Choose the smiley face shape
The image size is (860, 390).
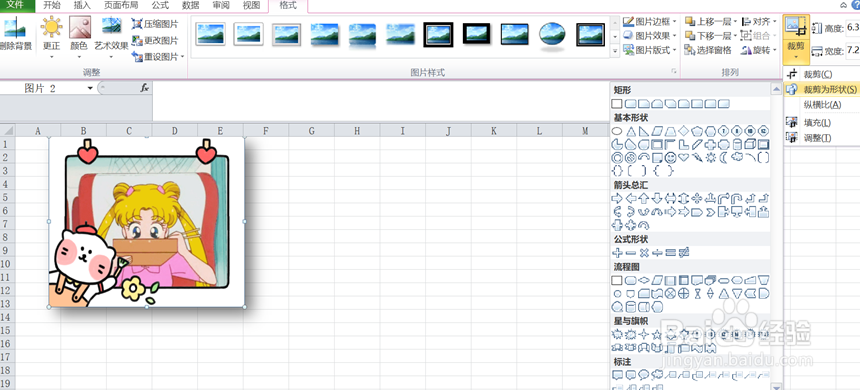pyautogui.click(x=671, y=158)
